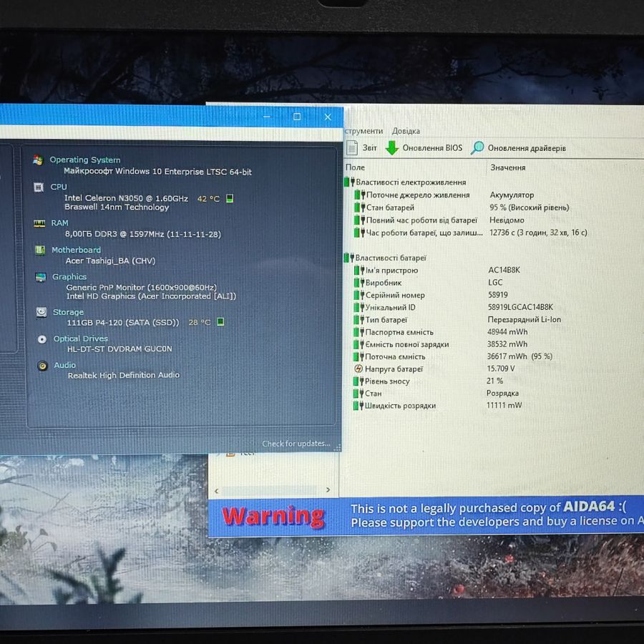
Task: Select the text Realtek High Definition Audio
Action: [124, 375]
